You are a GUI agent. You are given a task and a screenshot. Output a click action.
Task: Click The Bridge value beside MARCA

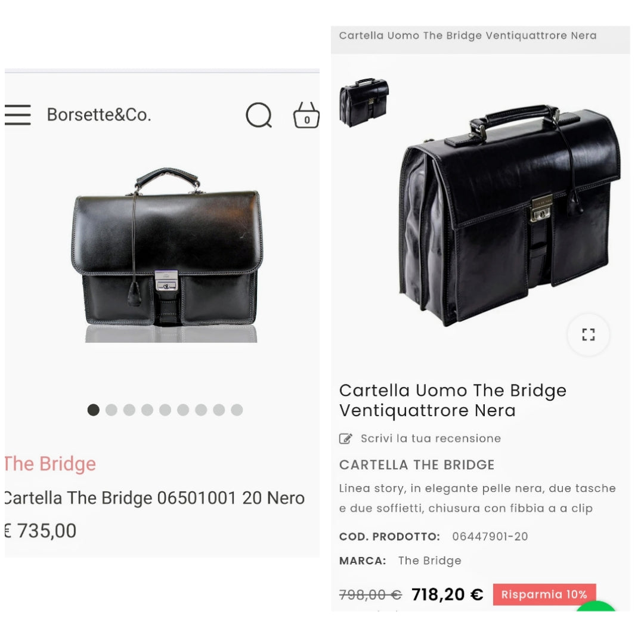[429, 561]
